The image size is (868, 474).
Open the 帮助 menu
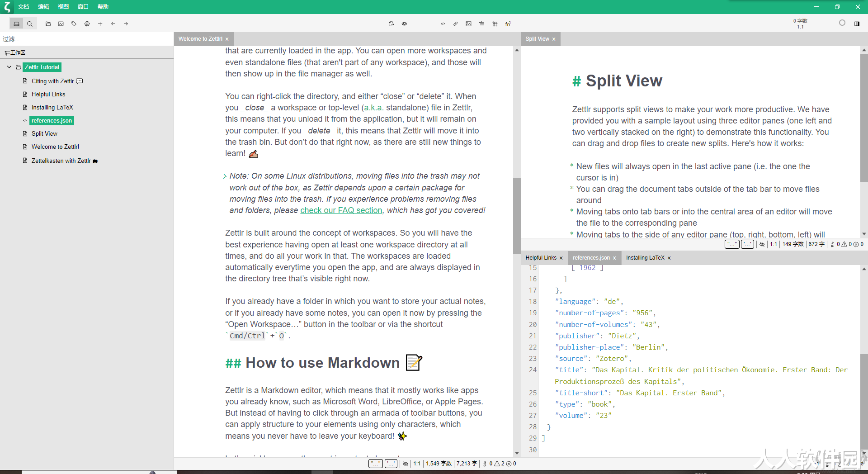click(x=103, y=7)
